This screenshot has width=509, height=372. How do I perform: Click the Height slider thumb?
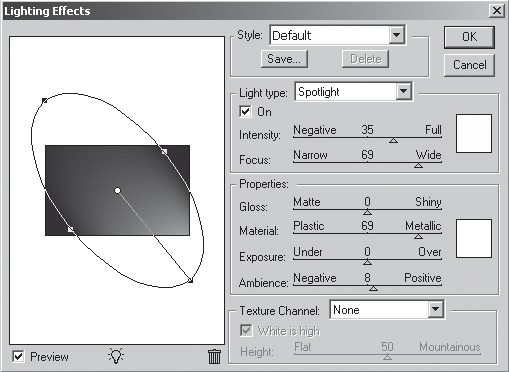tap(387, 357)
